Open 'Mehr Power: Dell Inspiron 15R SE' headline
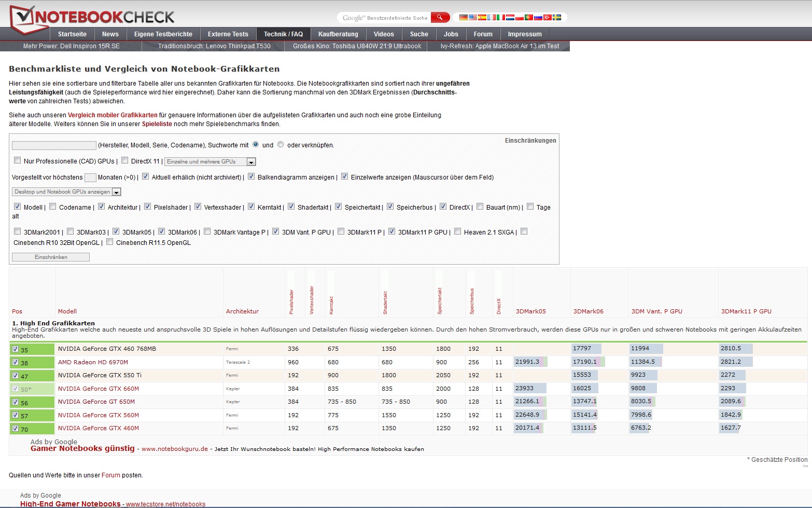Screen dimensions: 812x508 point(72,46)
